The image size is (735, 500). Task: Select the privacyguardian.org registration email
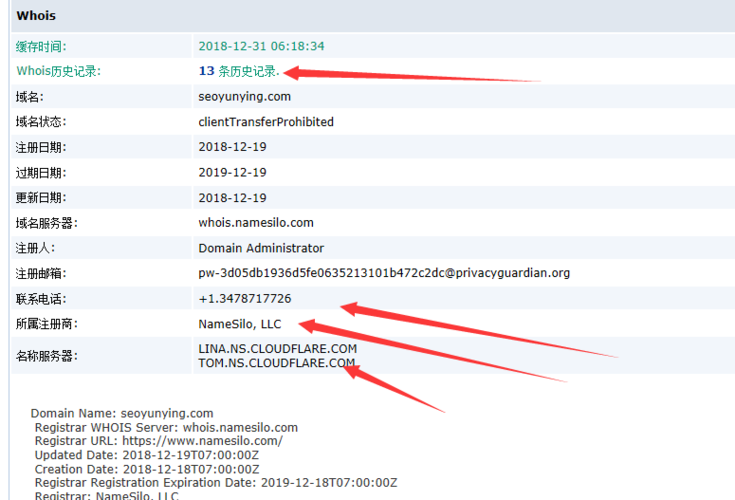pyautogui.click(x=384, y=273)
